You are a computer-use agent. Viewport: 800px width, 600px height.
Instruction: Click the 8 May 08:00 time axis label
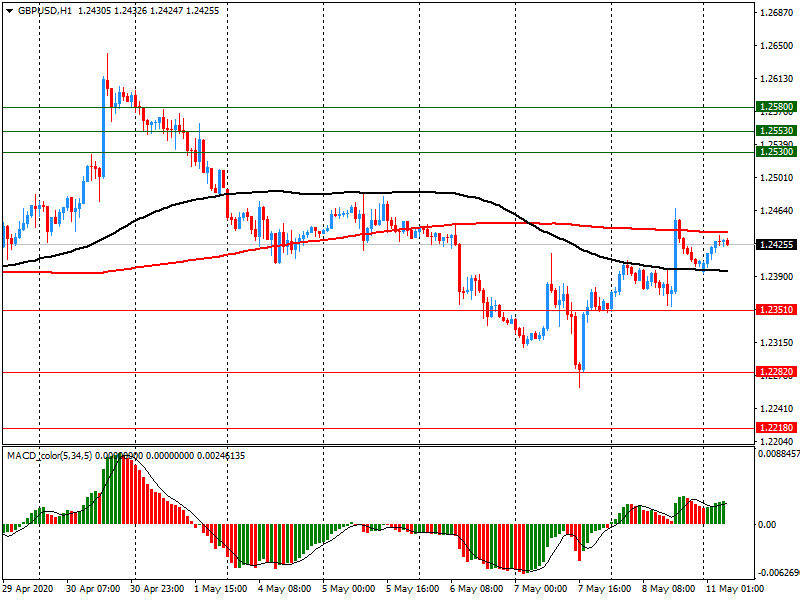(668, 589)
